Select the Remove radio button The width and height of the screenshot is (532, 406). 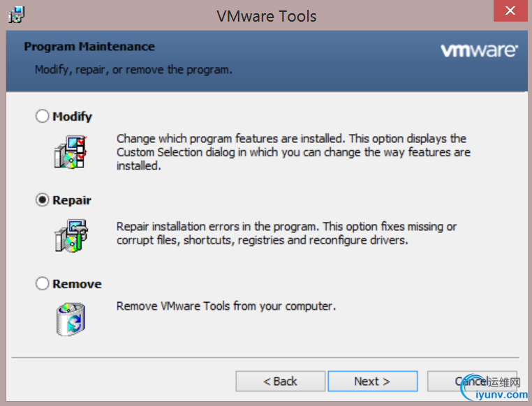[x=43, y=284]
